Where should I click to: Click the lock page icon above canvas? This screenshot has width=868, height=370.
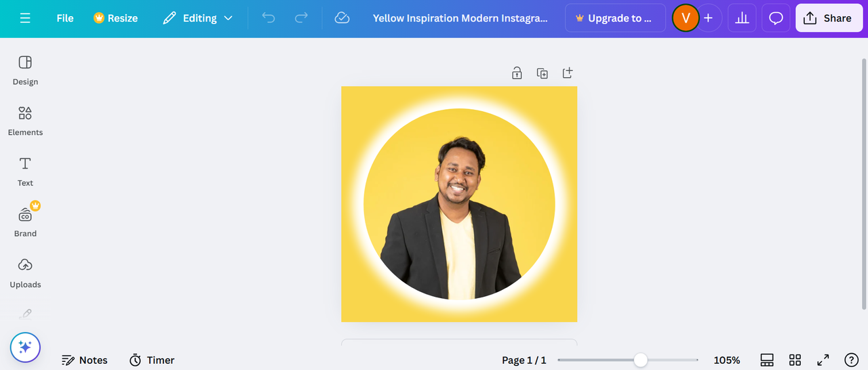517,73
